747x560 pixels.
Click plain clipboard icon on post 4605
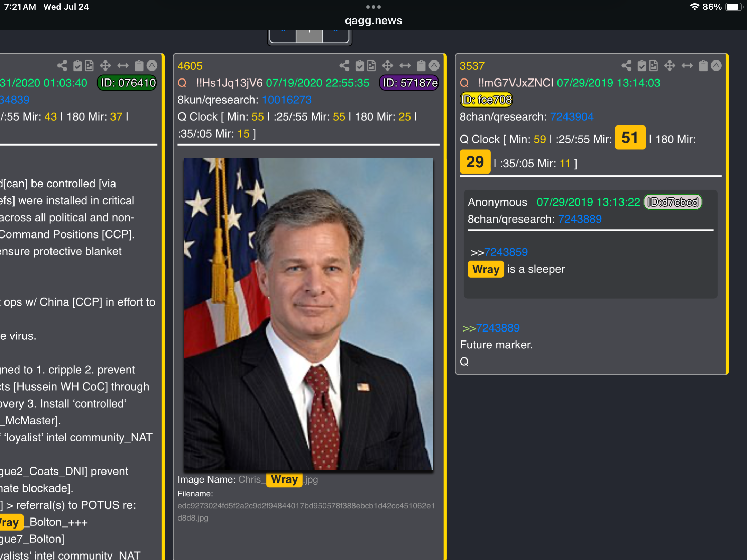(x=421, y=65)
